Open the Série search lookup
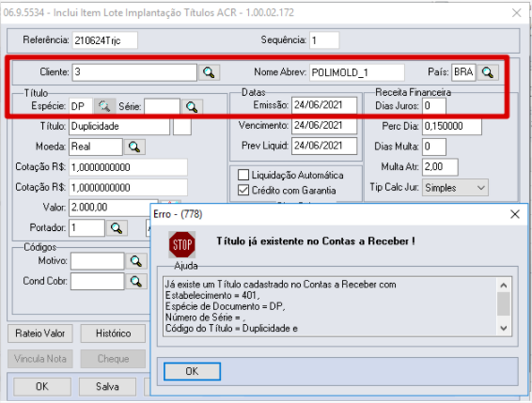Viewport: 532px width, 403px height. (x=192, y=106)
